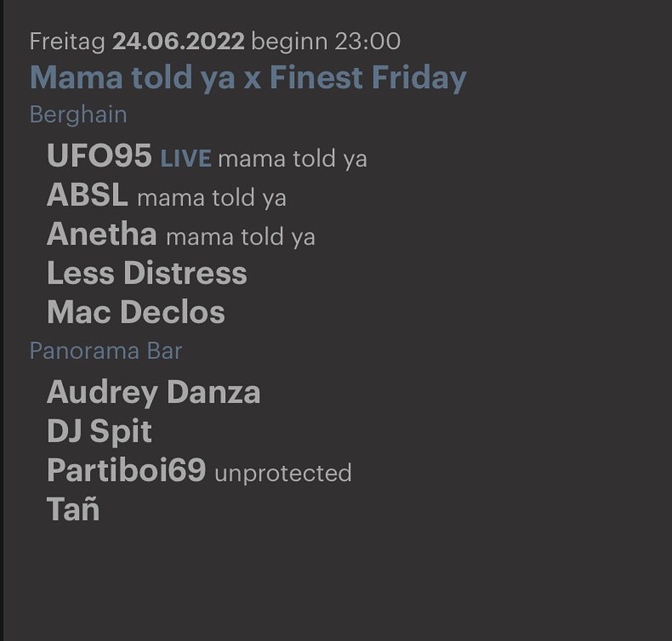
Task: Open the Partiboi69 artist entry
Action: 127,470
